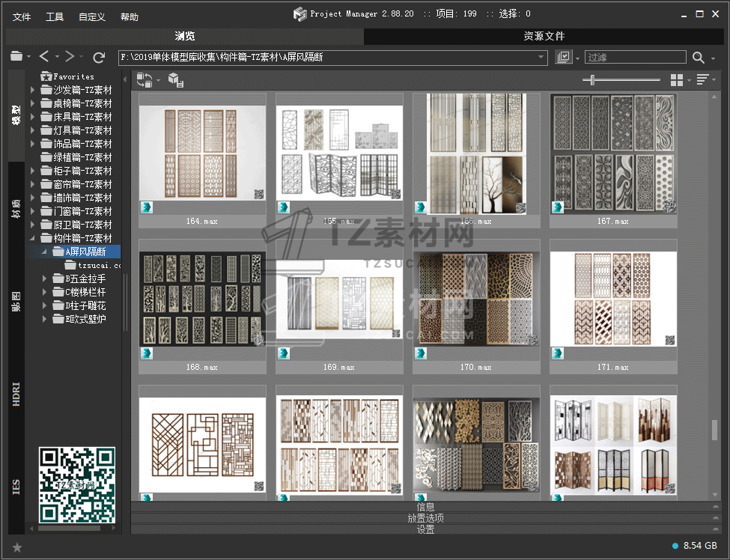The height and width of the screenshot is (560, 730).
Task: Expand the 信息 panel bar
Action: click(425, 507)
